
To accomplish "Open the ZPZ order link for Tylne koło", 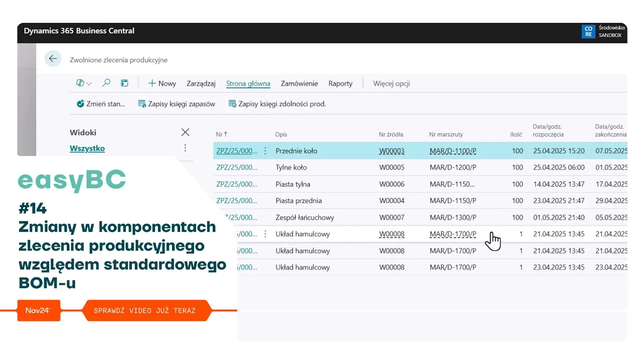I will 236,167.
